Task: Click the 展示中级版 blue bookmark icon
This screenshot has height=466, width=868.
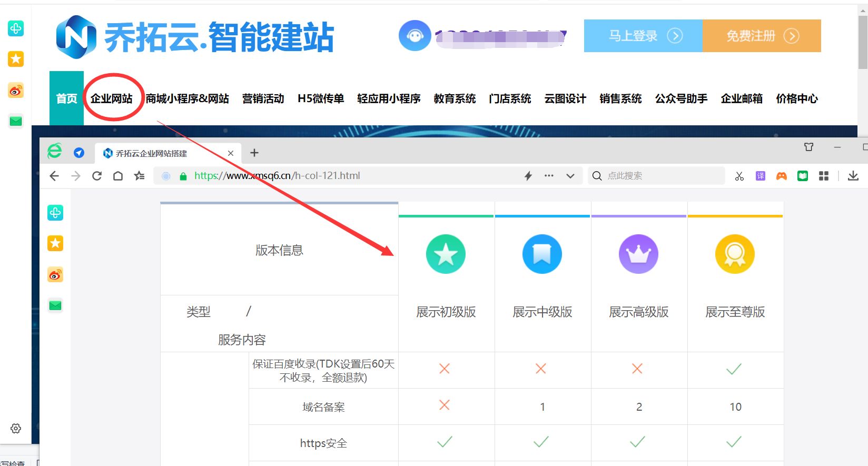Action: click(542, 254)
